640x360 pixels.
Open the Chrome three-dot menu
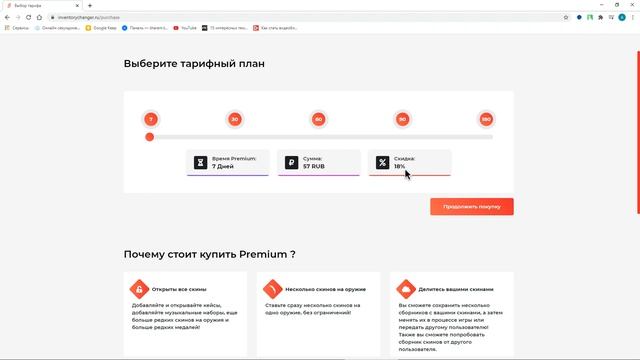[633, 17]
